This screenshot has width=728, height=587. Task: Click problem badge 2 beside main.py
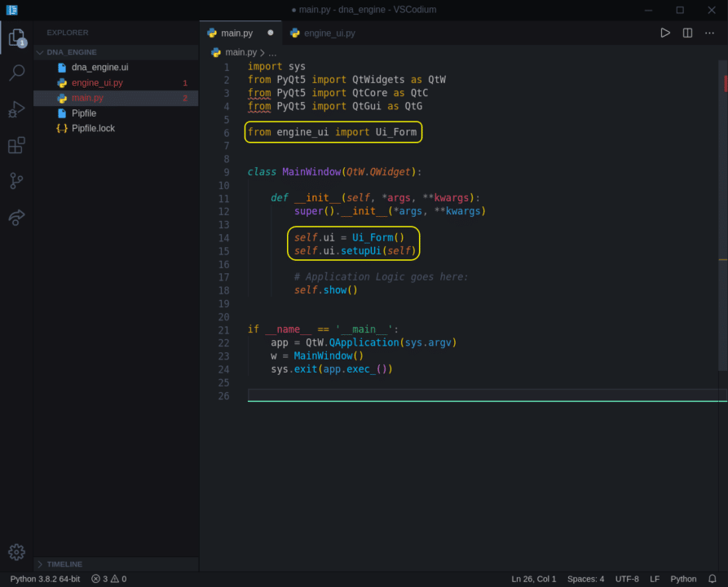185,98
